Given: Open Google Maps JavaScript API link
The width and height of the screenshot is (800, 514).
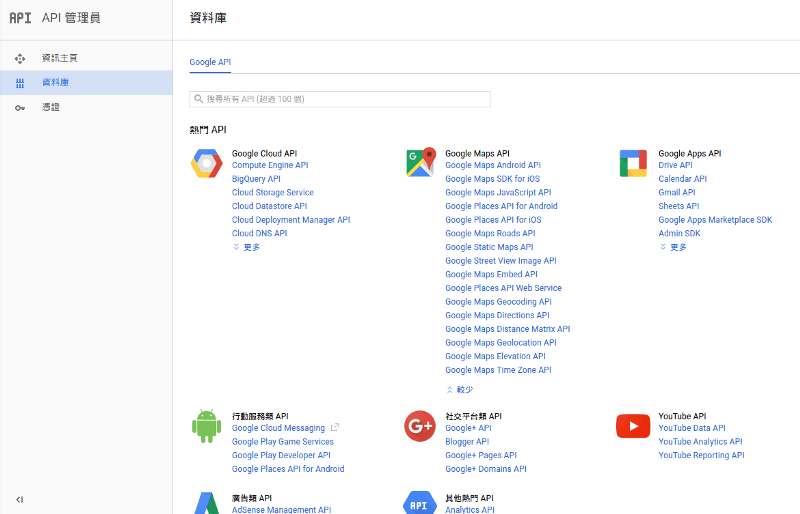Looking at the screenshot, I should tap(498, 192).
